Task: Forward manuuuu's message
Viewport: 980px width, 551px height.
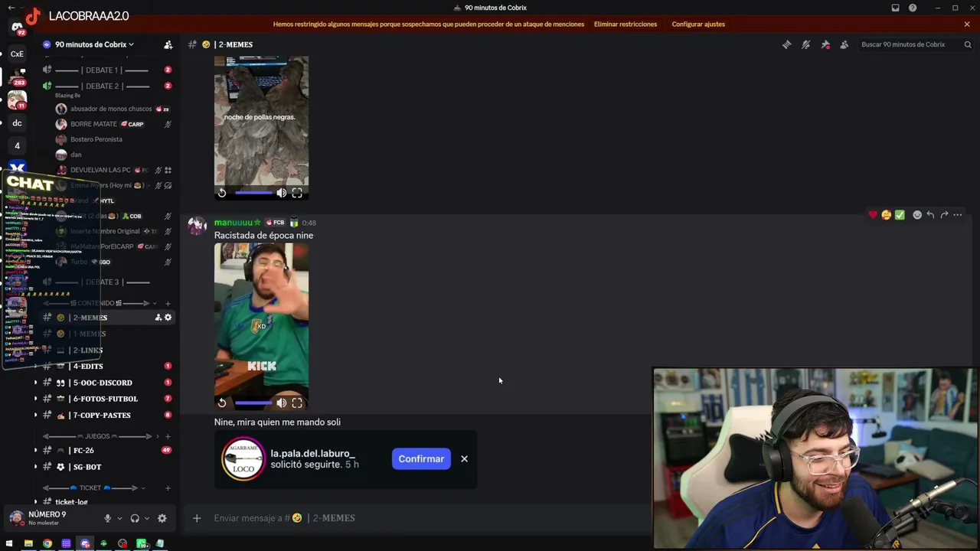Action: [x=944, y=215]
